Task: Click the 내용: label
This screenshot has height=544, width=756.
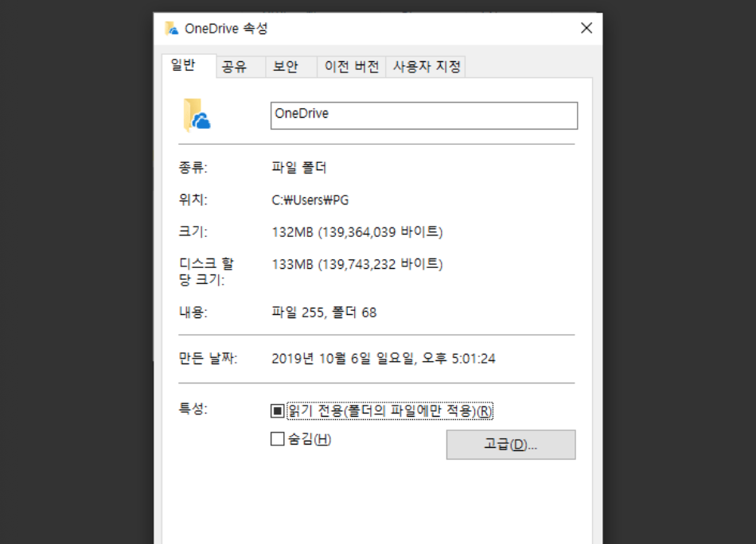Action: (193, 313)
